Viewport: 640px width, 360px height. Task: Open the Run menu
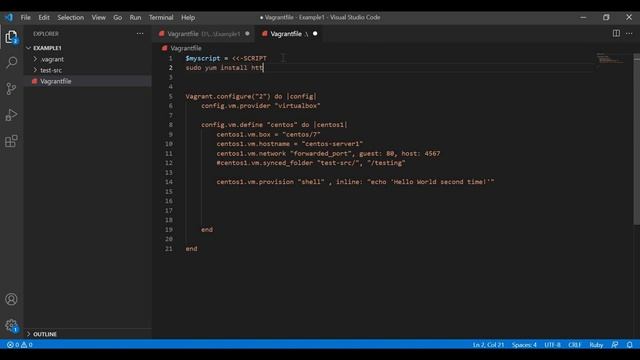[135, 18]
